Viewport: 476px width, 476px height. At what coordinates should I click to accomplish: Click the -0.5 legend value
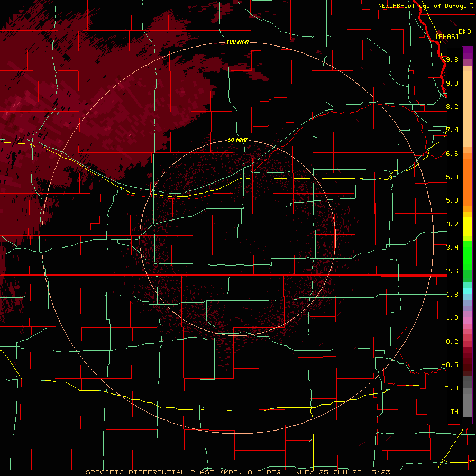tap(450, 365)
